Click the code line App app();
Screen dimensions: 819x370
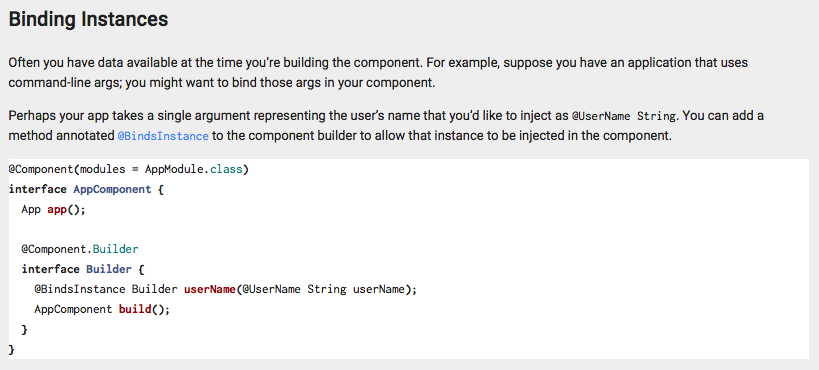click(x=53, y=210)
